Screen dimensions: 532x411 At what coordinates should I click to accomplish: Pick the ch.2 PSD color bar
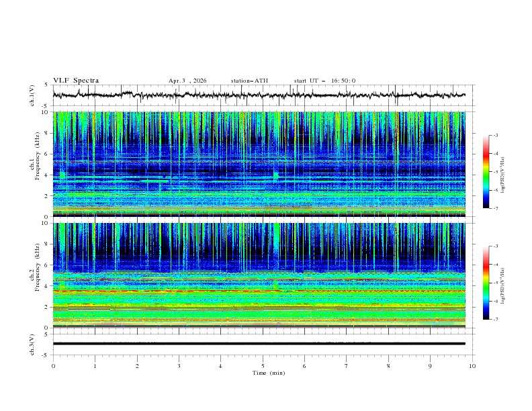coord(486,283)
